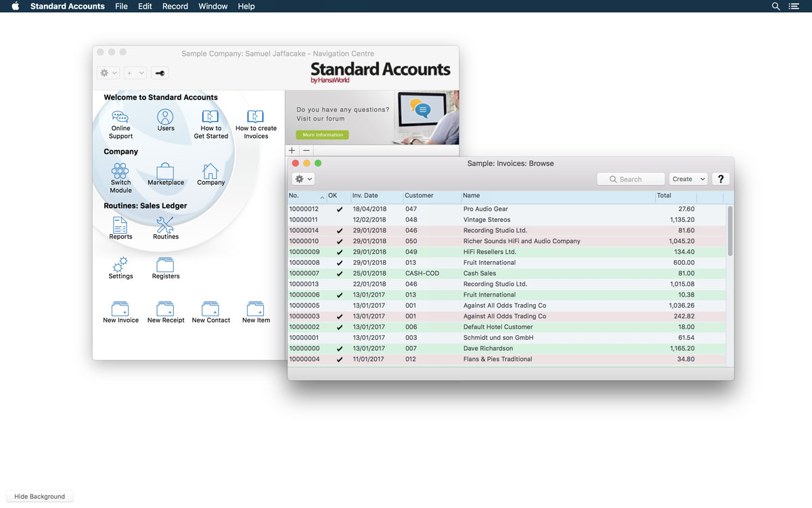
Task: Click OK checkmark for invoice 10000012
Action: coord(340,210)
